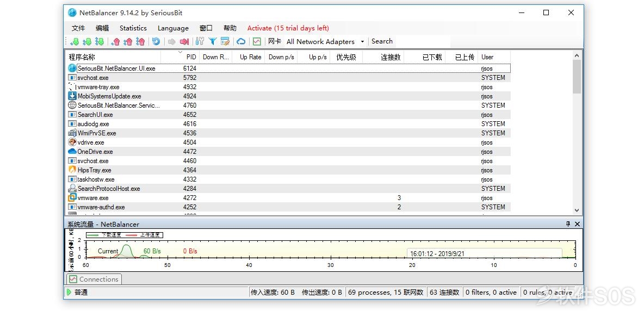Sort by 优先级 column header

coord(346,57)
